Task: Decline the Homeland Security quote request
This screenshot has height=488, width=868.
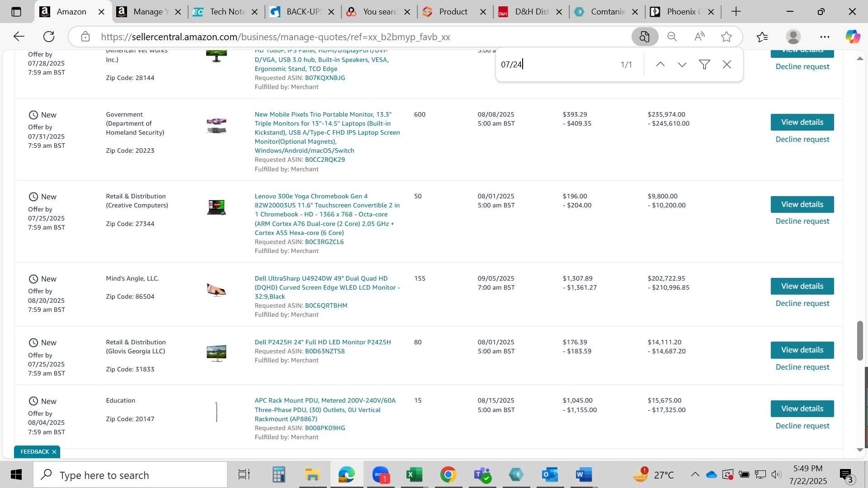Action: pos(802,139)
